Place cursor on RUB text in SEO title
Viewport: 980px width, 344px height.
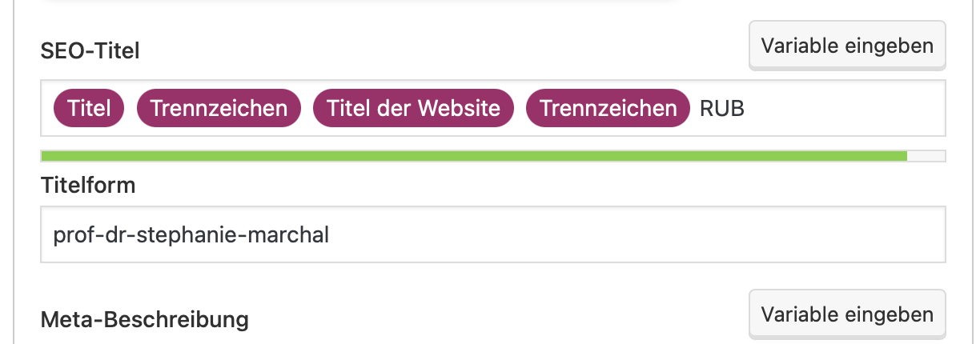(x=722, y=108)
